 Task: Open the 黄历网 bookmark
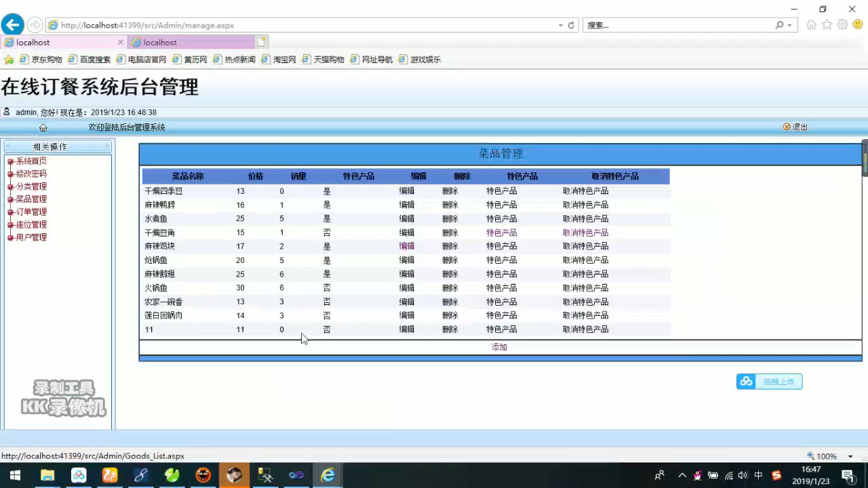point(189,60)
